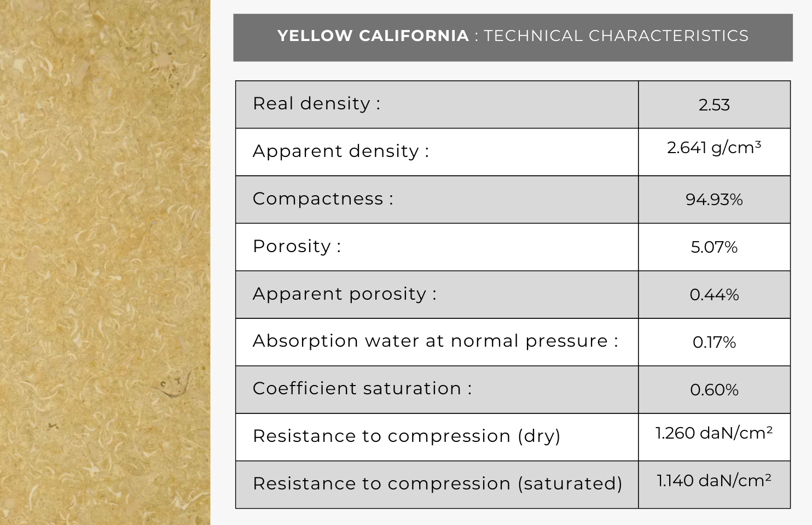Click Resistance to compression (dry) label

pyautogui.click(x=407, y=436)
